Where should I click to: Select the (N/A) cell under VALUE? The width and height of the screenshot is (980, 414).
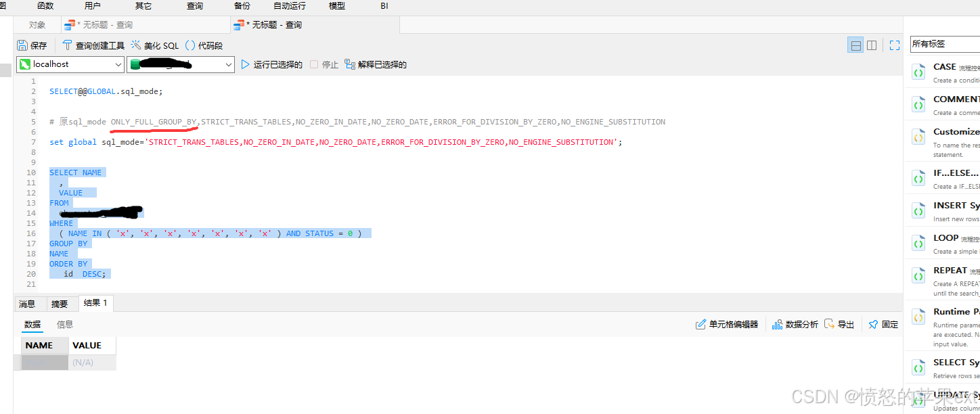(92, 363)
